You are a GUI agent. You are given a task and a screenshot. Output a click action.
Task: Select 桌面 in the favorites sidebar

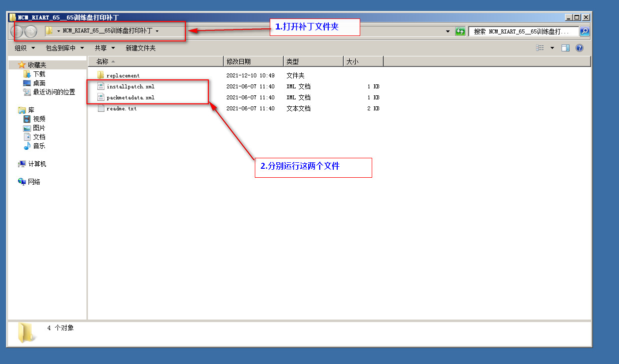[39, 83]
